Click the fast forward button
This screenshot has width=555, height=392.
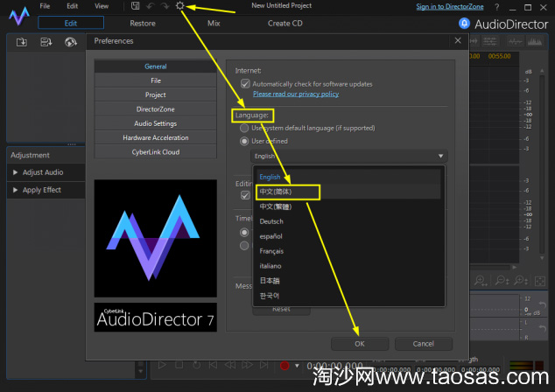(247, 365)
